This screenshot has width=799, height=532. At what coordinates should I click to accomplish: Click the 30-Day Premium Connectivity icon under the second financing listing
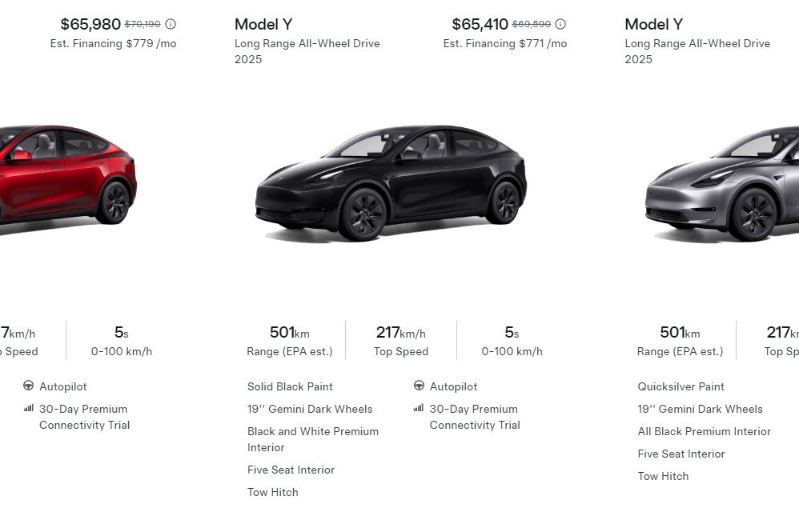[419, 409]
